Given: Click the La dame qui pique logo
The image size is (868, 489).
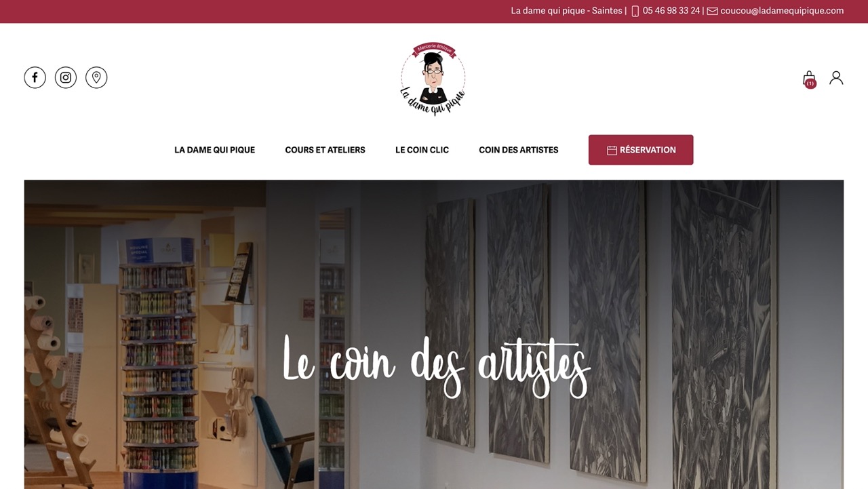Looking at the screenshot, I should click(433, 79).
